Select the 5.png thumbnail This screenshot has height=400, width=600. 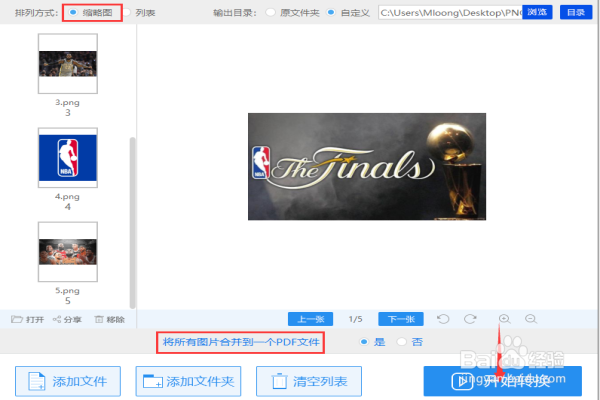[68, 252]
